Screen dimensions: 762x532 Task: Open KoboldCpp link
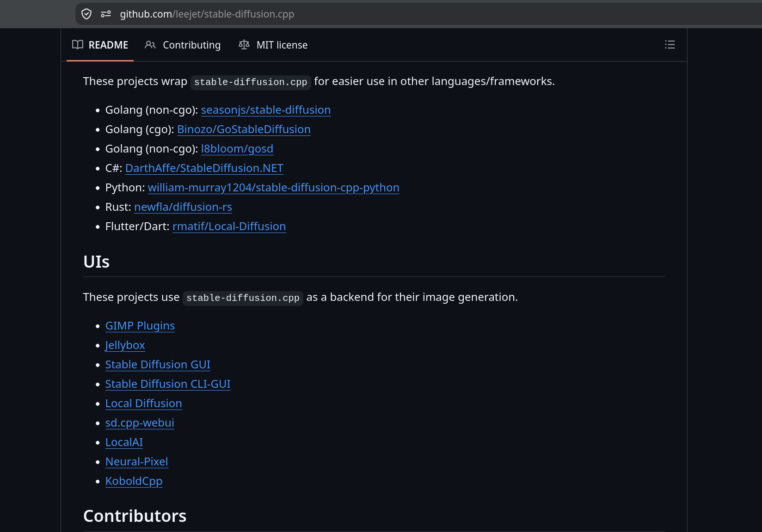[134, 481]
